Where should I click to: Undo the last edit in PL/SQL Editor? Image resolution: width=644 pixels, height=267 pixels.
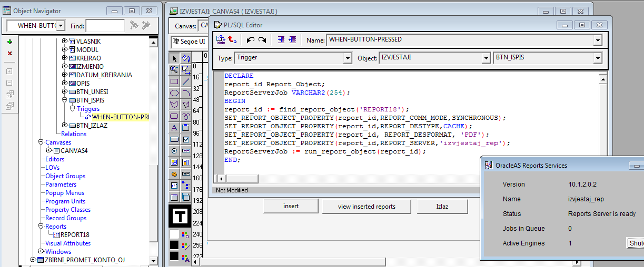click(x=251, y=40)
